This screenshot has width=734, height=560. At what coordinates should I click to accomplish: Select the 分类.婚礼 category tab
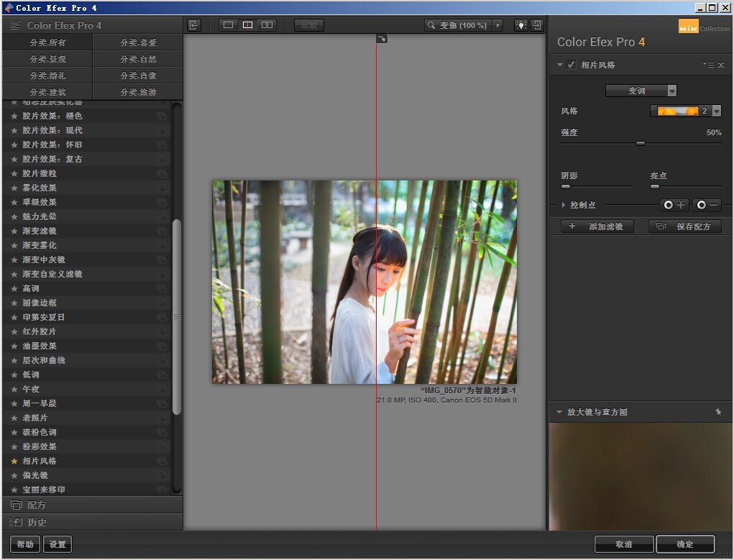click(x=47, y=75)
